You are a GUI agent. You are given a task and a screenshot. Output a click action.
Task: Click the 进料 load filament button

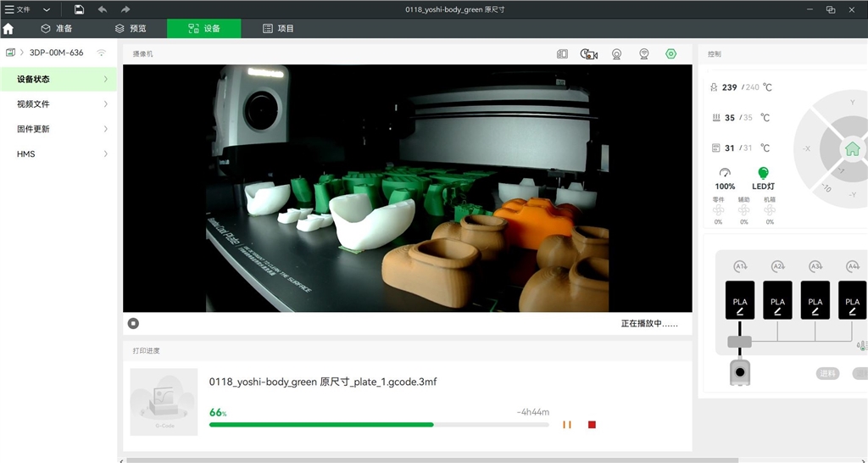tap(827, 373)
